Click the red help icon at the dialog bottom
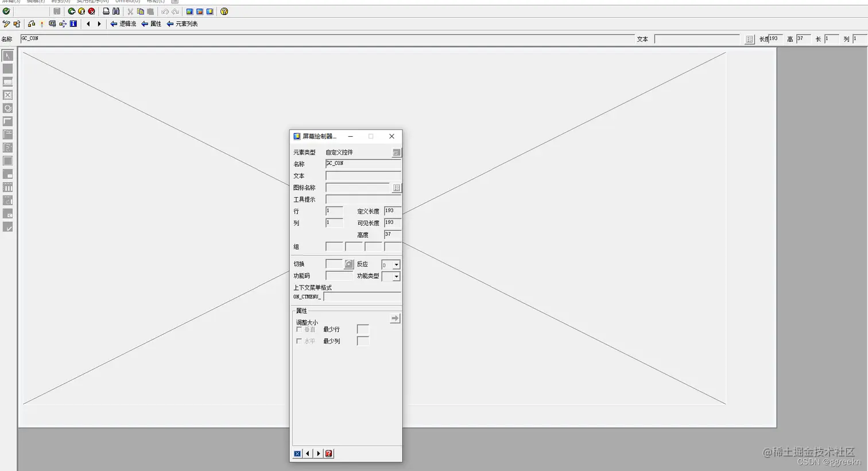This screenshot has height=471, width=868. click(328, 454)
